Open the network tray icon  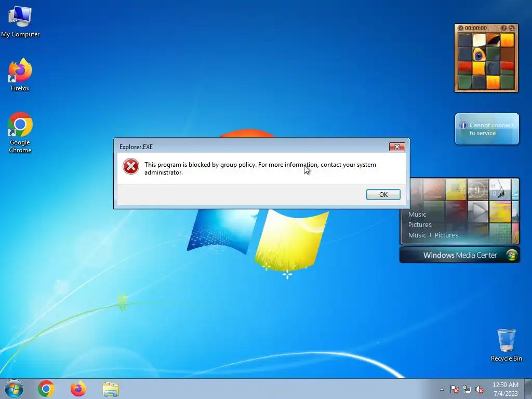(467, 389)
